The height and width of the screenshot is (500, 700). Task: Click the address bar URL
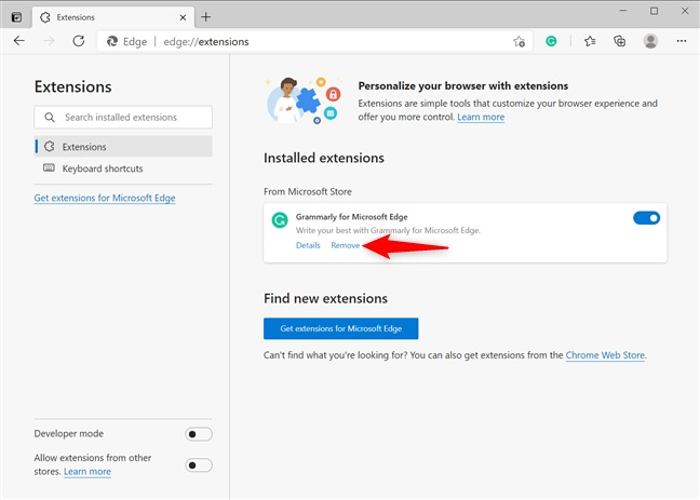click(206, 42)
